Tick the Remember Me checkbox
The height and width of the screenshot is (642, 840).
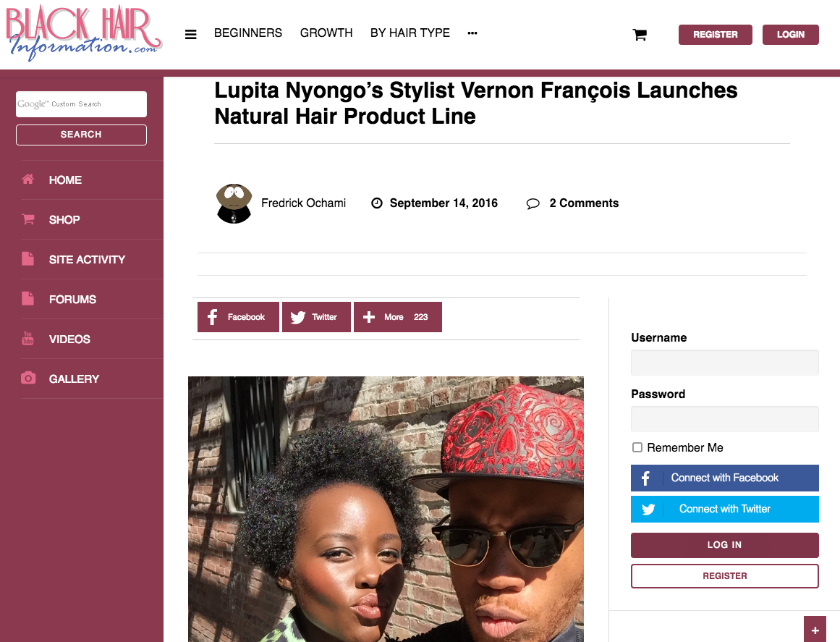[637, 447]
